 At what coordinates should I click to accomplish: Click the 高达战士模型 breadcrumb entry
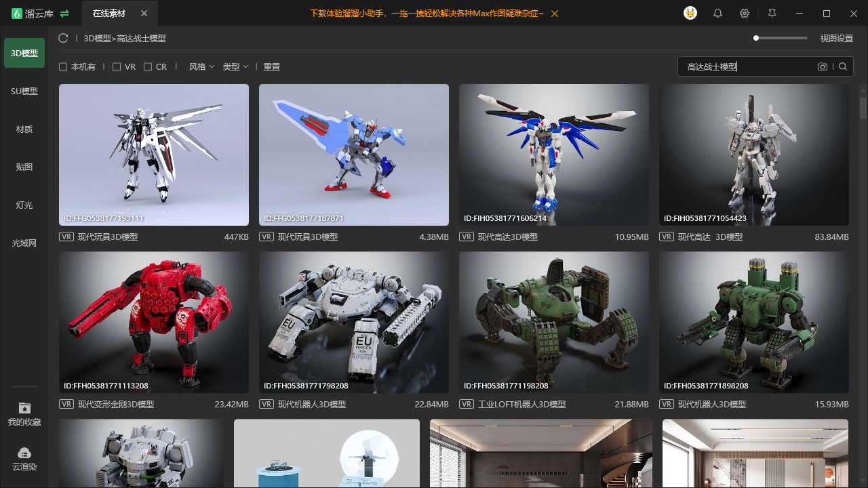pyautogui.click(x=141, y=39)
